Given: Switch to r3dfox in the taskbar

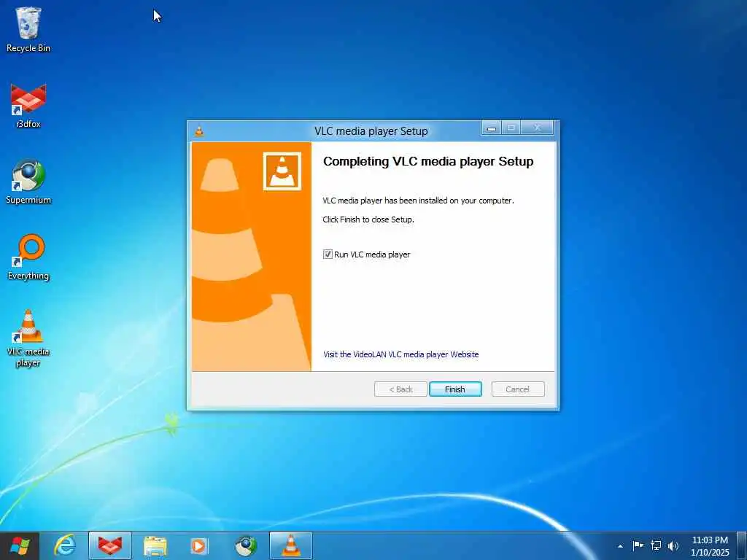Looking at the screenshot, I should (x=110, y=545).
